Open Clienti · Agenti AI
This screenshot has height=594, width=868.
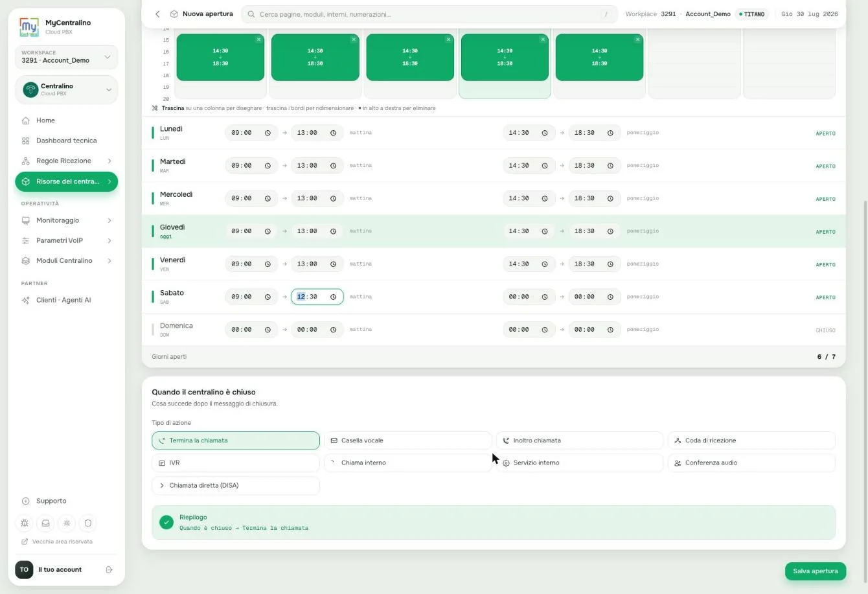(66, 301)
